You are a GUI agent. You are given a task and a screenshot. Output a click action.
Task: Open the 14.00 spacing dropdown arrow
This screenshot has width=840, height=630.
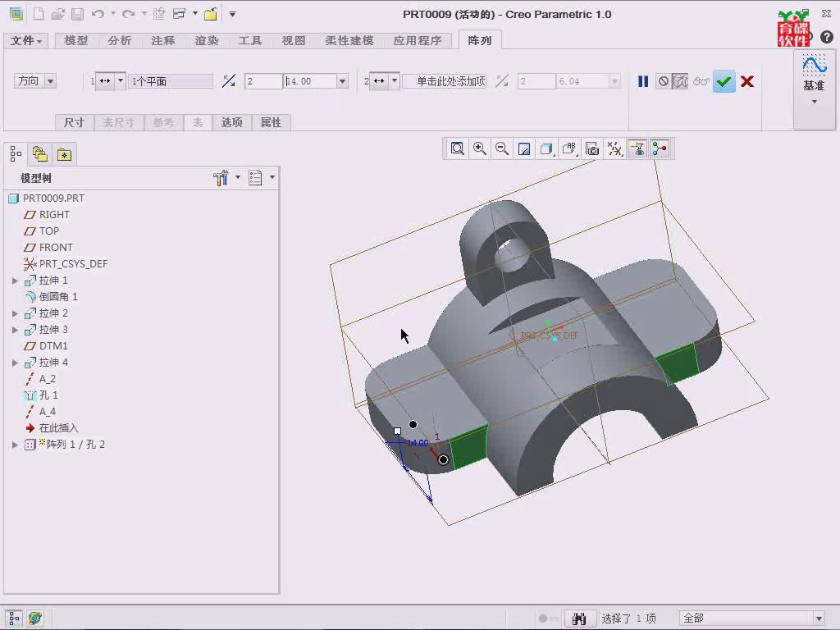click(x=342, y=81)
